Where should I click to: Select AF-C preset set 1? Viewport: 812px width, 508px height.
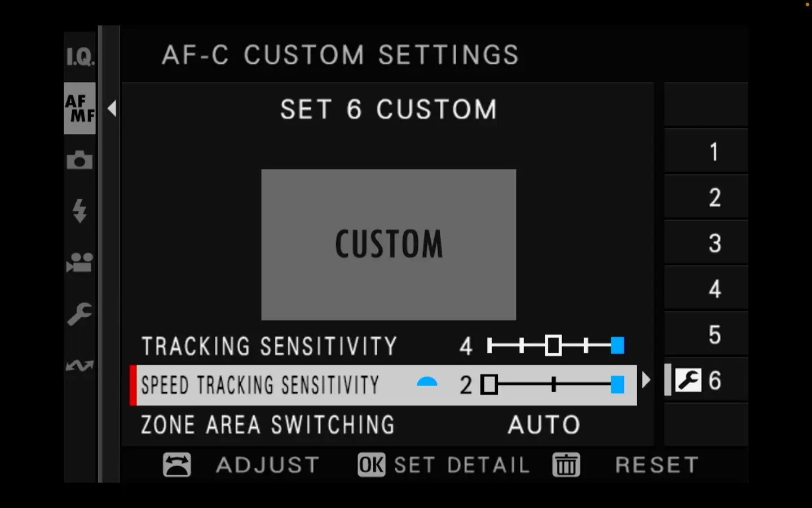coord(714,152)
